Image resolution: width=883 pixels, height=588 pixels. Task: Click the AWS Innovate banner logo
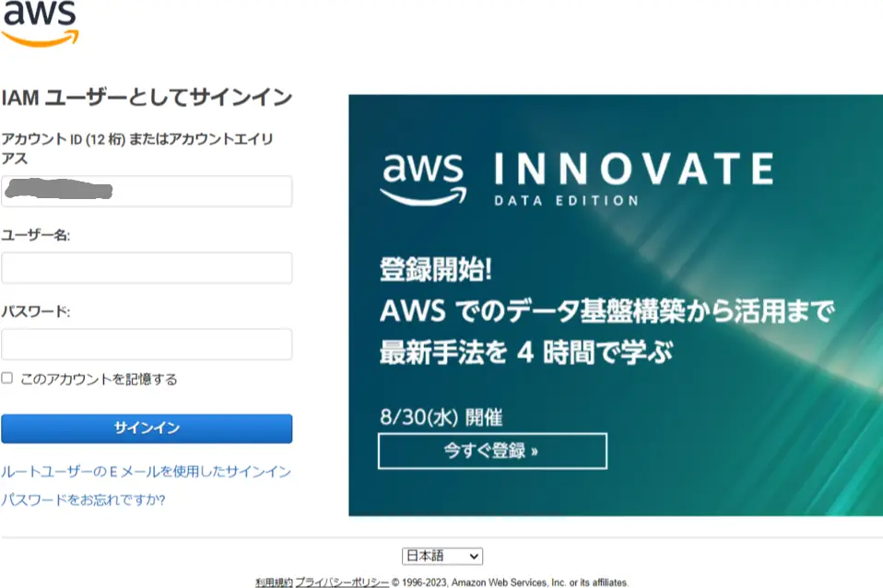coord(423,179)
